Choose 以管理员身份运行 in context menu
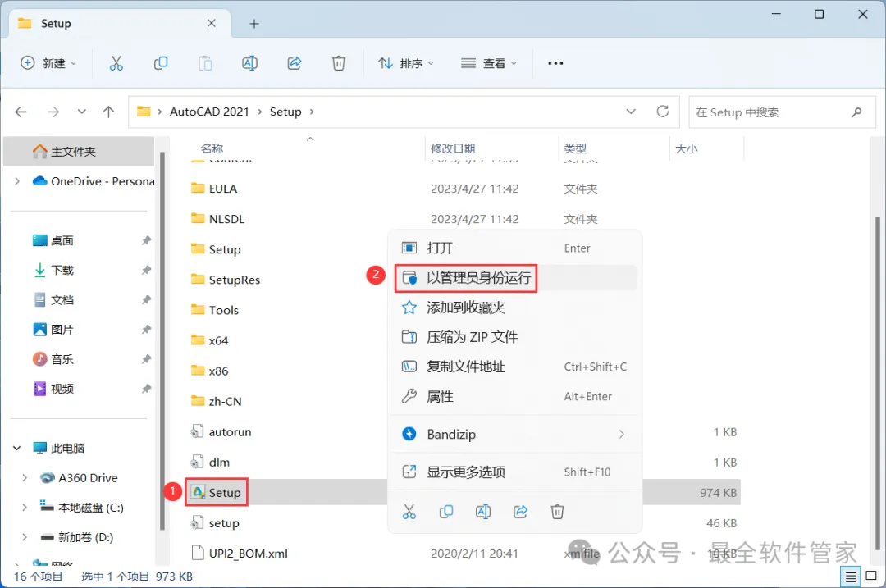This screenshot has height=588, width=886. coord(514,278)
